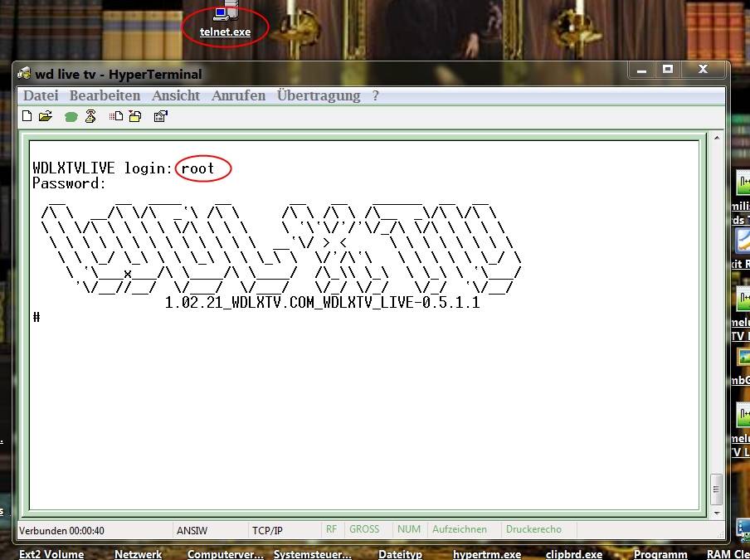Minimize the HyperTerminal window
The height and width of the screenshot is (560, 750).
click(641, 71)
